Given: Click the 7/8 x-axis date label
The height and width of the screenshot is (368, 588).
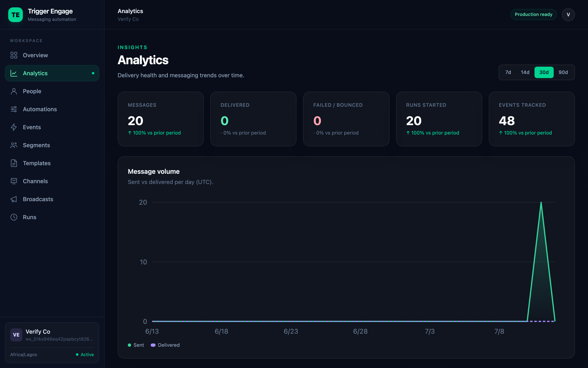Looking at the screenshot, I should (x=499, y=331).
